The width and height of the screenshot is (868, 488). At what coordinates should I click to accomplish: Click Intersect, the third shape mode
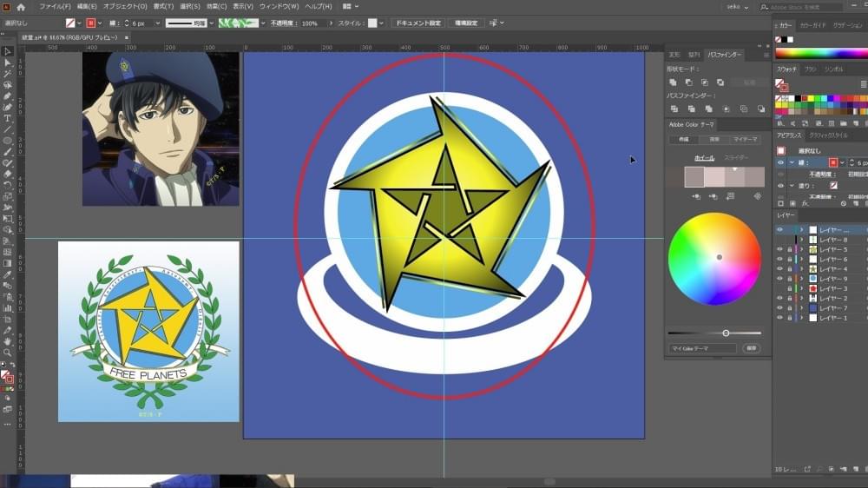(x=704, y=82)
